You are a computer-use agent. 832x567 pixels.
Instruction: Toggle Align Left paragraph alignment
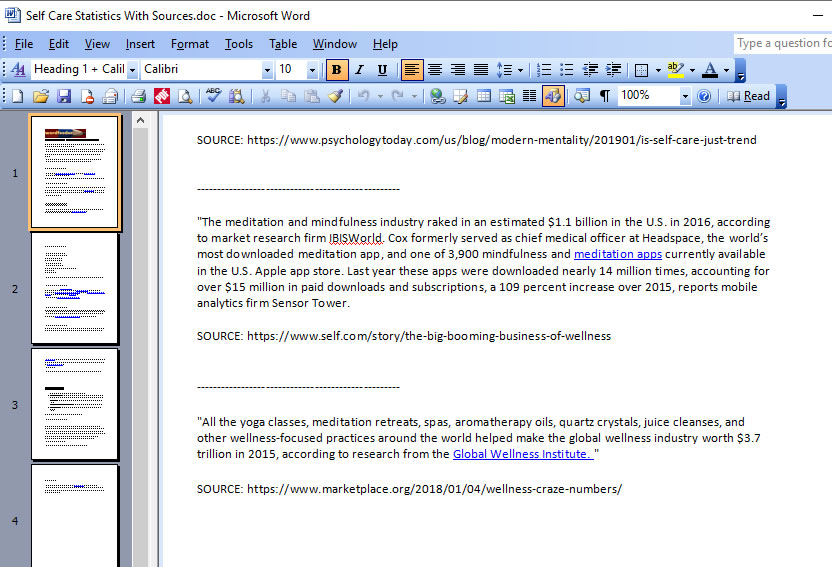(x=412, y=69)
